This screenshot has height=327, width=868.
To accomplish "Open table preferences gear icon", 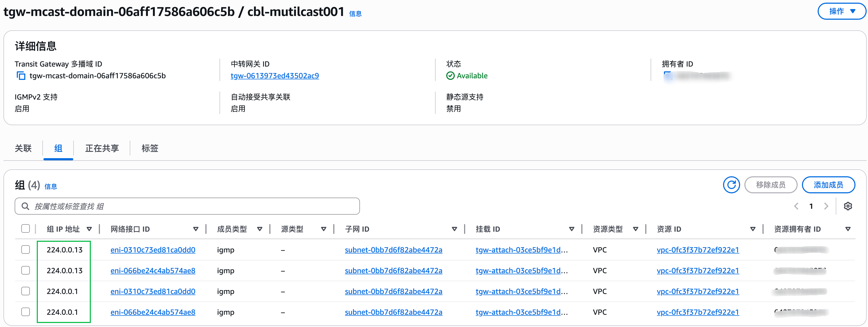I will 847,206.
